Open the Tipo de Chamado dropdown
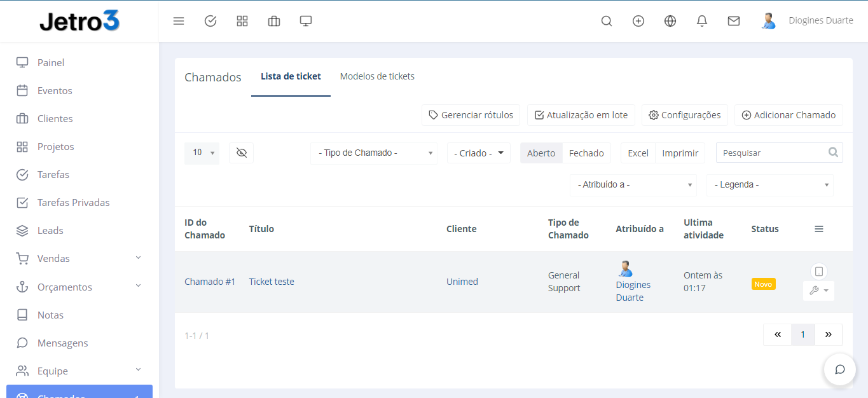The height and width of the screenshot is (398, 868). pyautogui.click(x=373, y=153)
